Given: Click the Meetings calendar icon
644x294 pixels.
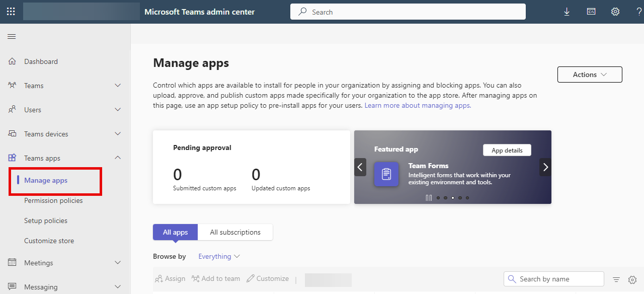Looking at the screenshot, I should coord(13,263).
